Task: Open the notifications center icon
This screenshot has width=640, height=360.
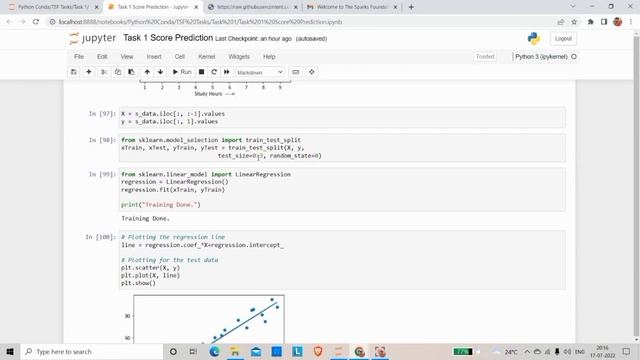Action: point(626,351)
